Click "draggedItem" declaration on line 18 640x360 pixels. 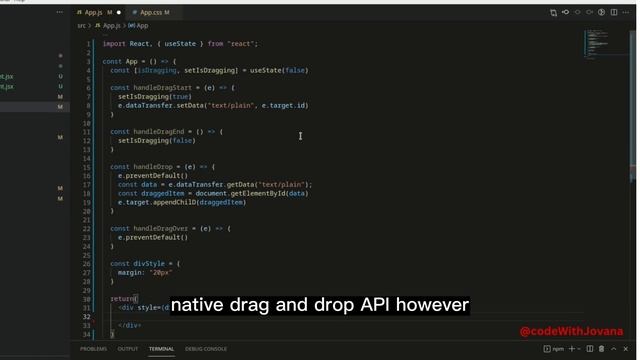pyautogui.click(x=162, y=193)
